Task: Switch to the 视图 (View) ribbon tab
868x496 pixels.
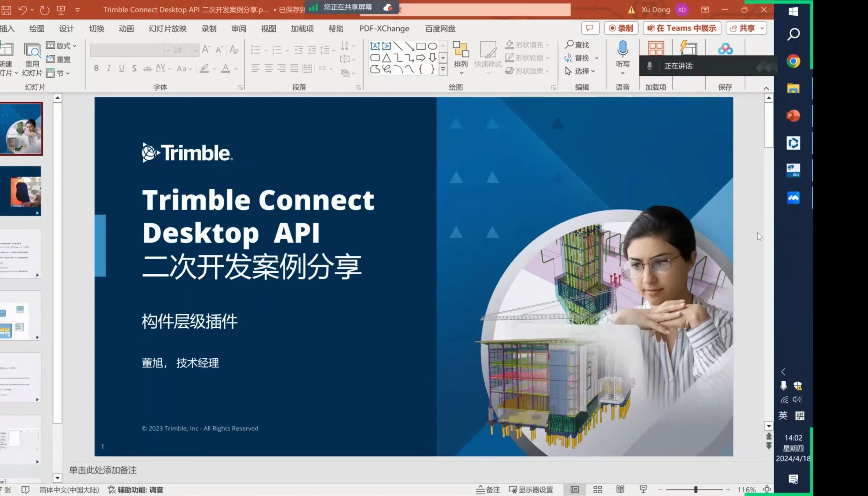Action: [x=268, y=29]
